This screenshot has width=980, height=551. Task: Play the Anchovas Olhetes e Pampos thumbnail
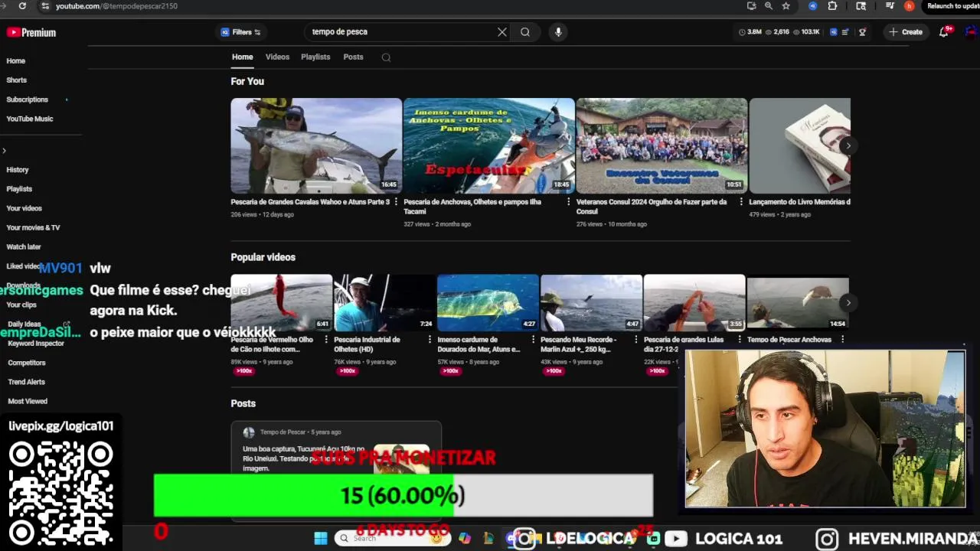(x=488, y=145)
